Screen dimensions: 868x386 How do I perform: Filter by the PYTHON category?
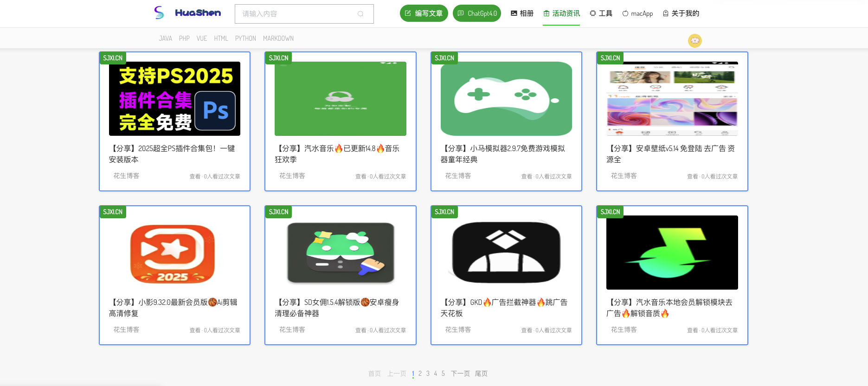tap(245, 38)
